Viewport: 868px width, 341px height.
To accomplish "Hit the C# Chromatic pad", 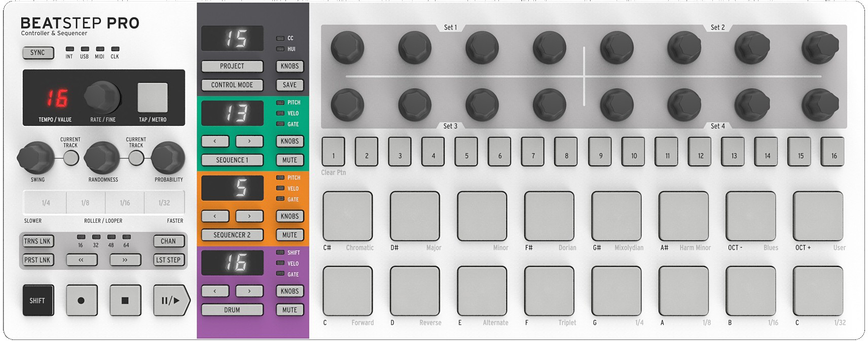I will coord(348,216).
